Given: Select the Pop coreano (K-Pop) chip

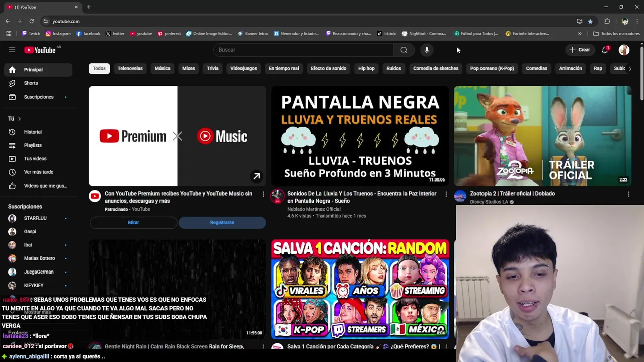Looking at the screenshot, I should [492, 68].
